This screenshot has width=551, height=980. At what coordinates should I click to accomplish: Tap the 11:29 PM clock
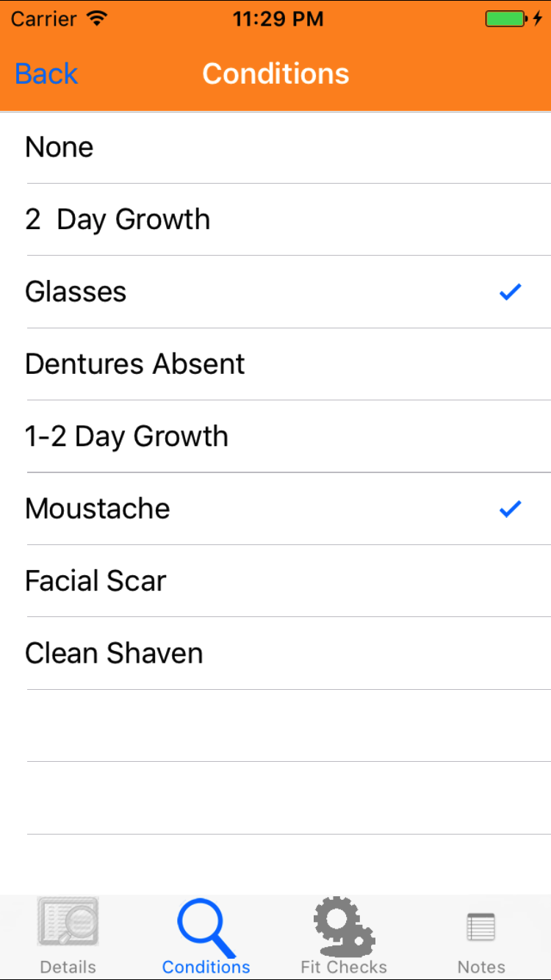[278, 19]
